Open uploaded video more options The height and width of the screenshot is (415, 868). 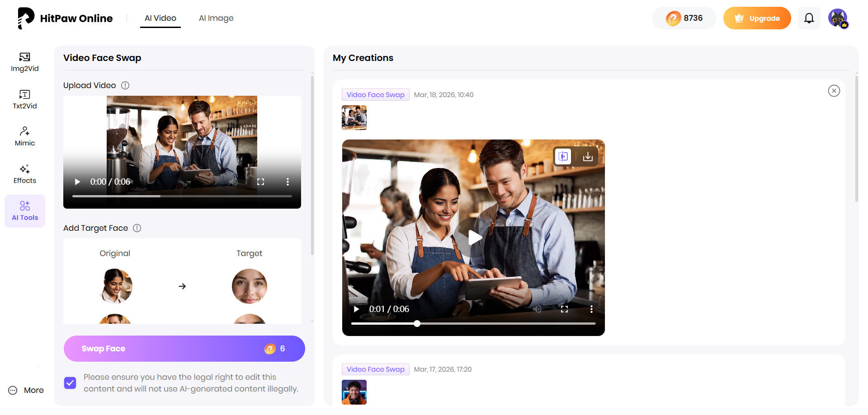click(x=288, y=182)
